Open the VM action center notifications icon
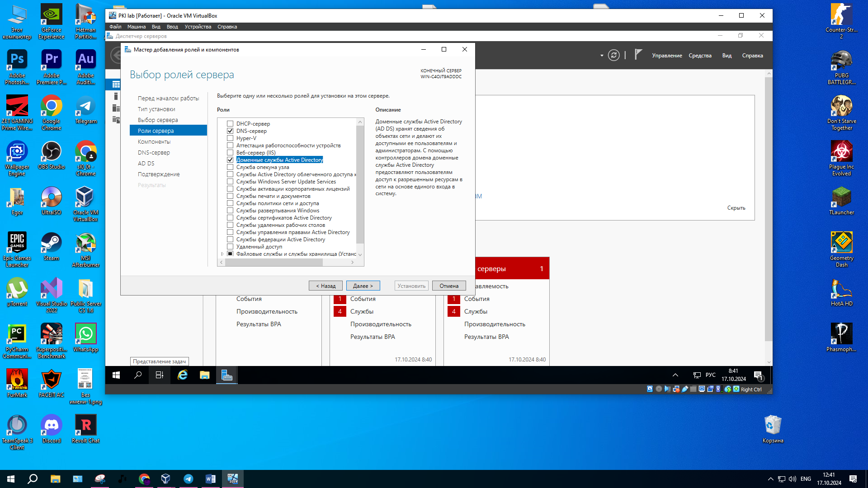 759,375
